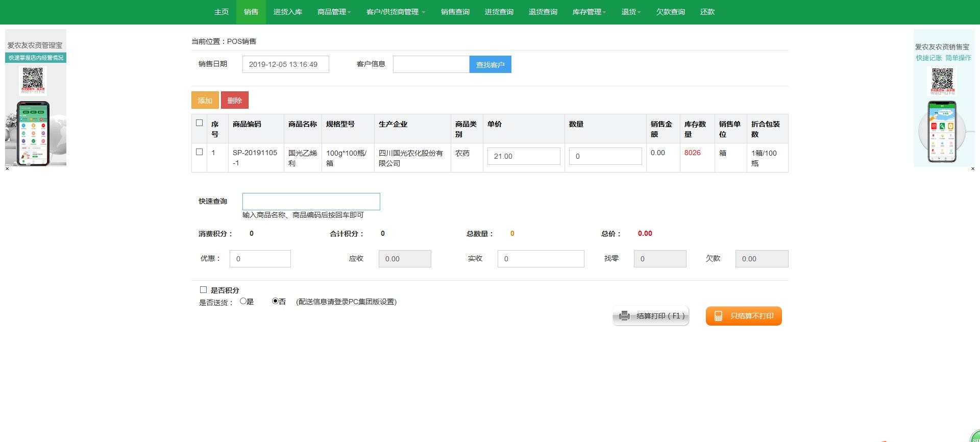Screen dimensions: 980x442
Task: Select 是 for 是否送货
Action: [243, 301]
